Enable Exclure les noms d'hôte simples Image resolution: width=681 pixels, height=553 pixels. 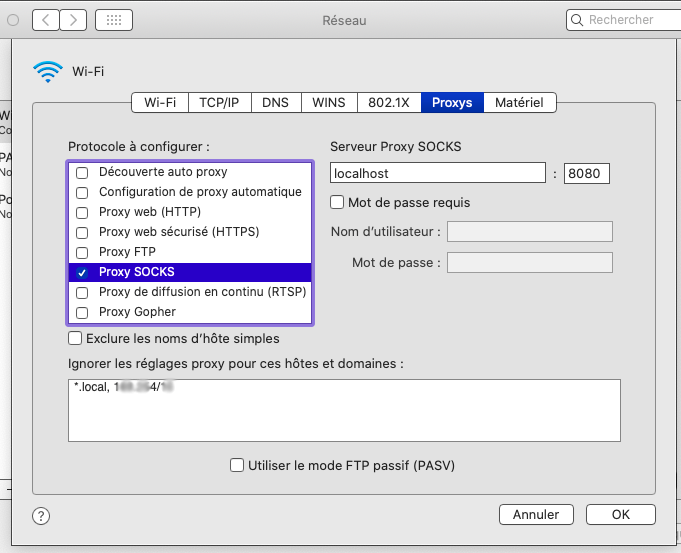pyautogui.click(x=75, y=339)
